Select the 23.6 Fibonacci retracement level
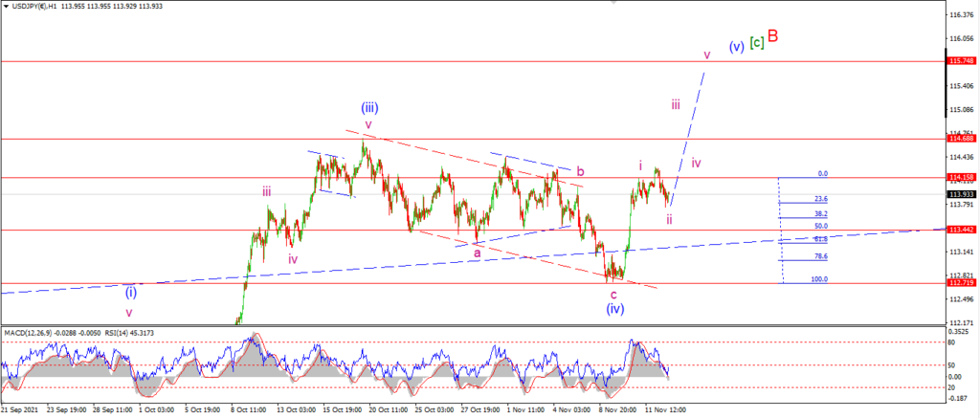Screen dimensions: 980x418 [x=820, y=199]
